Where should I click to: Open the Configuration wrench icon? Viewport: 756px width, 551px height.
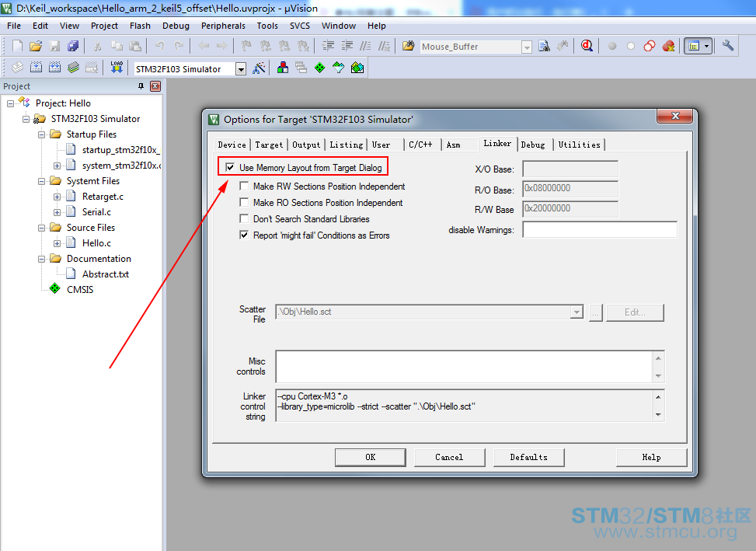point(727,46)
